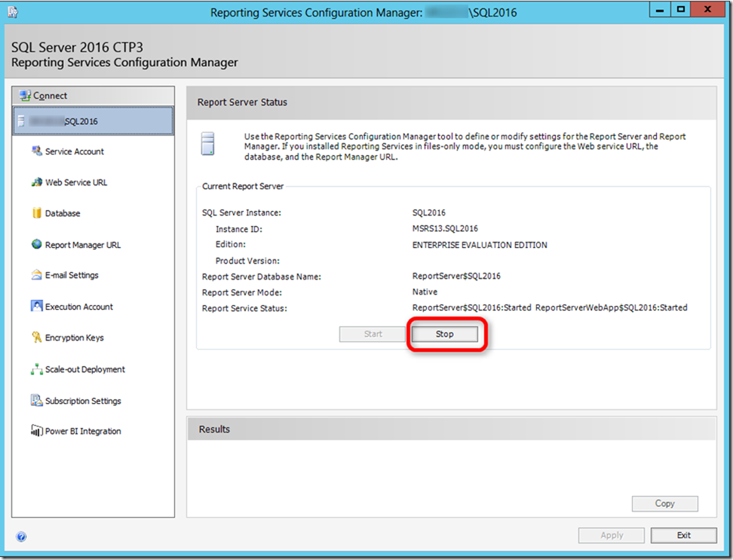Click the MSRS13.SQL2016 instance ID value

point(445,228)
